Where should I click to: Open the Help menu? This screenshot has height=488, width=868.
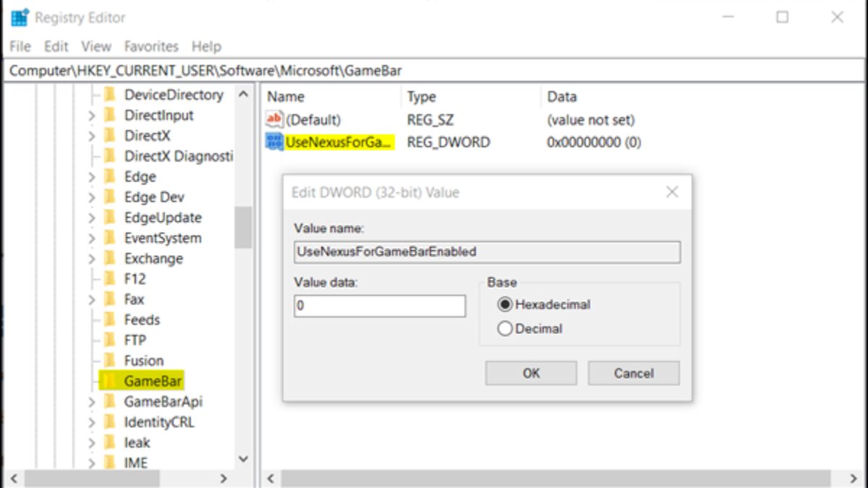click(206, 46)
